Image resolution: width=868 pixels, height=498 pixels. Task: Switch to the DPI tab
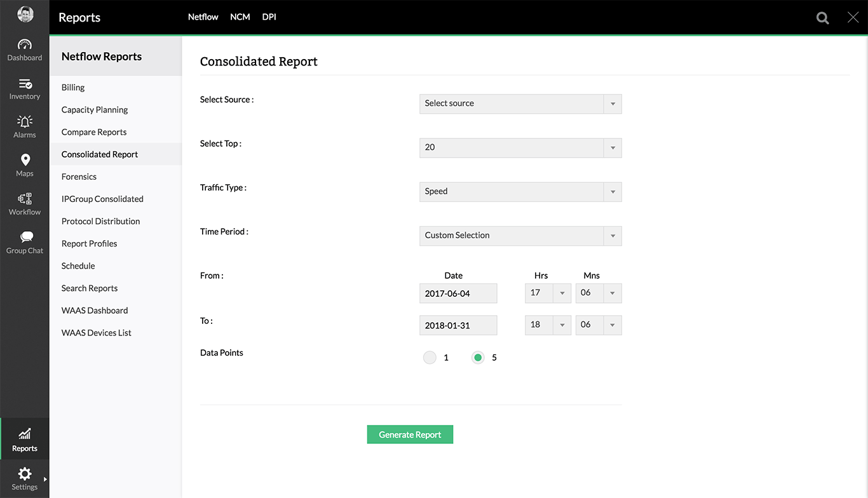click(x=269, y=17)
